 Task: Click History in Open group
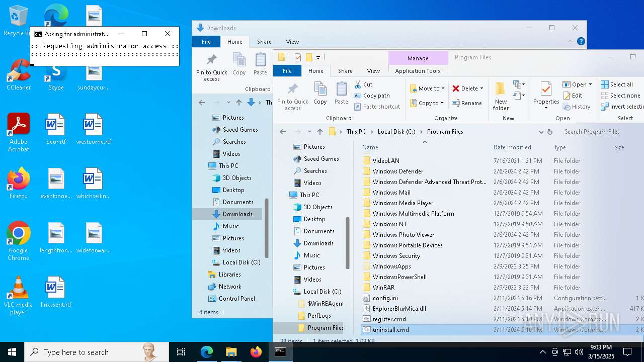pyautogui.click(x=577, y=107)
